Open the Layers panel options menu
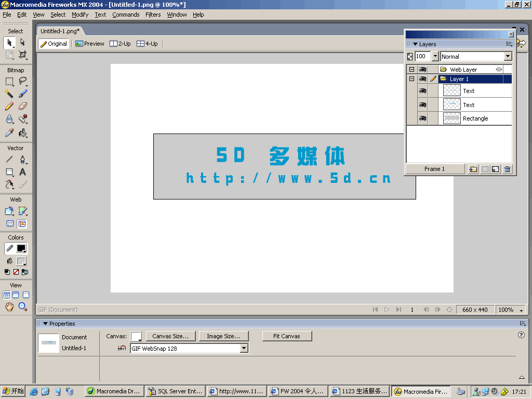 pos(509,44)
